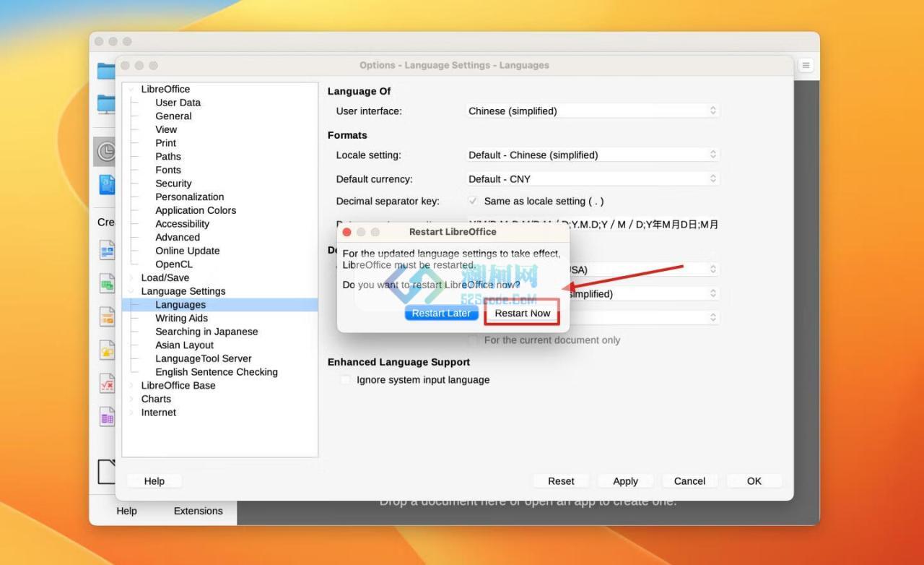
Task: Open the Default currency dropdown
Action: pos(593,178)
